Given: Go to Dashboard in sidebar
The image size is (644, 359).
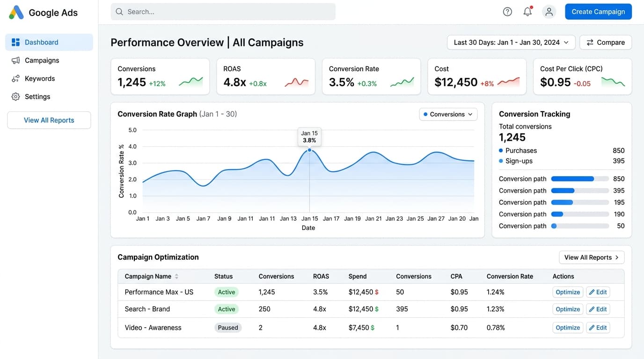Looking at the screenshot, I should (x=49, y=42).
